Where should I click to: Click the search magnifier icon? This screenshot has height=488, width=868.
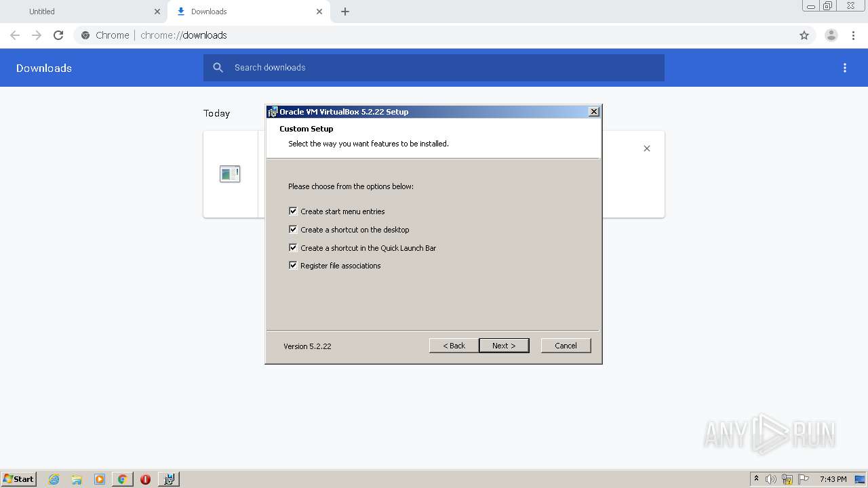218,68
